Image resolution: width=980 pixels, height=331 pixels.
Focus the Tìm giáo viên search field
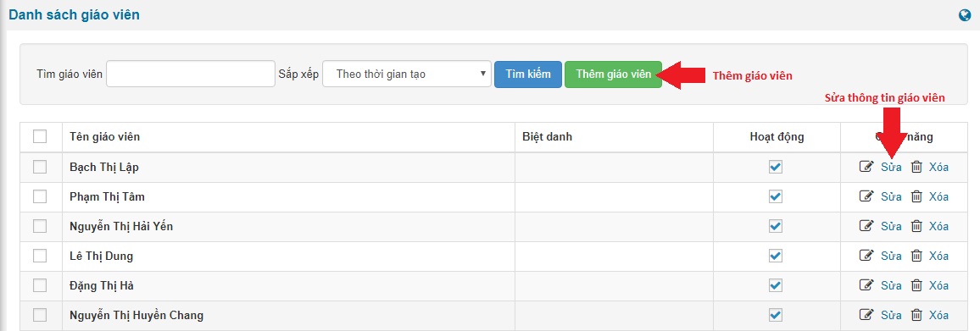point(191,74)
